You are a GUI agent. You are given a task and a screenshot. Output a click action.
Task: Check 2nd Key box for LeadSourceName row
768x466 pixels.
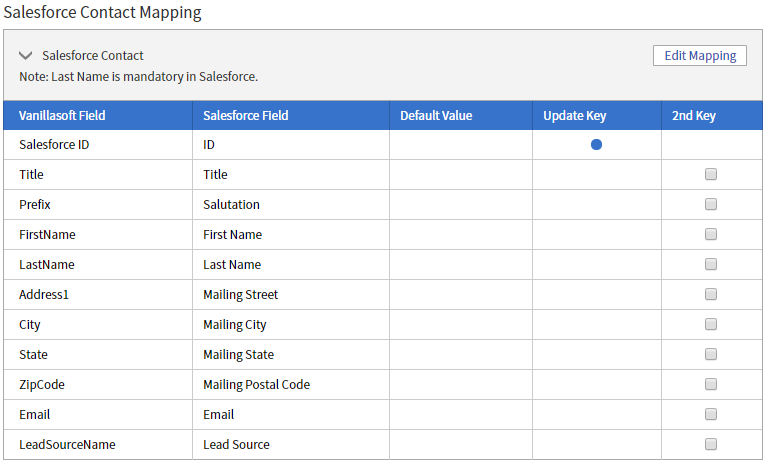(x=711, y=444)
